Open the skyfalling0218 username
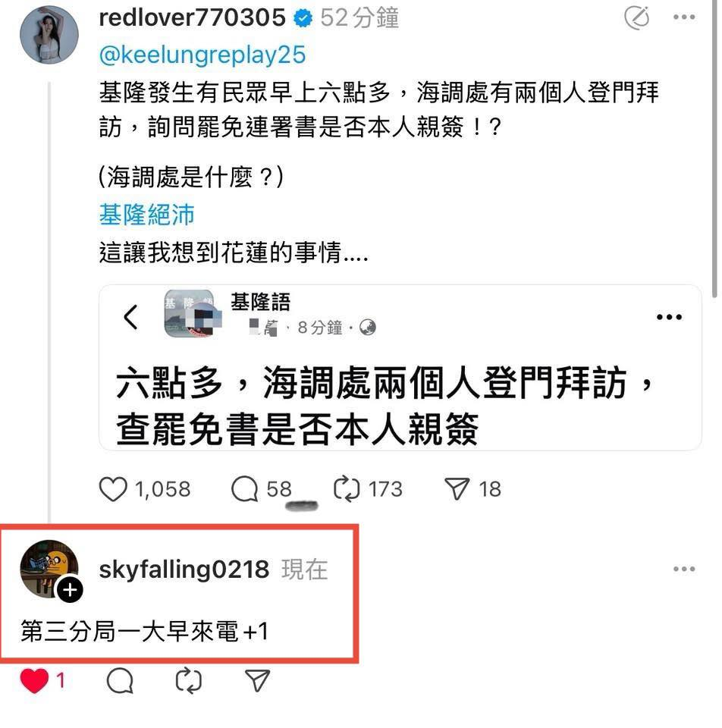 [184, 570]
